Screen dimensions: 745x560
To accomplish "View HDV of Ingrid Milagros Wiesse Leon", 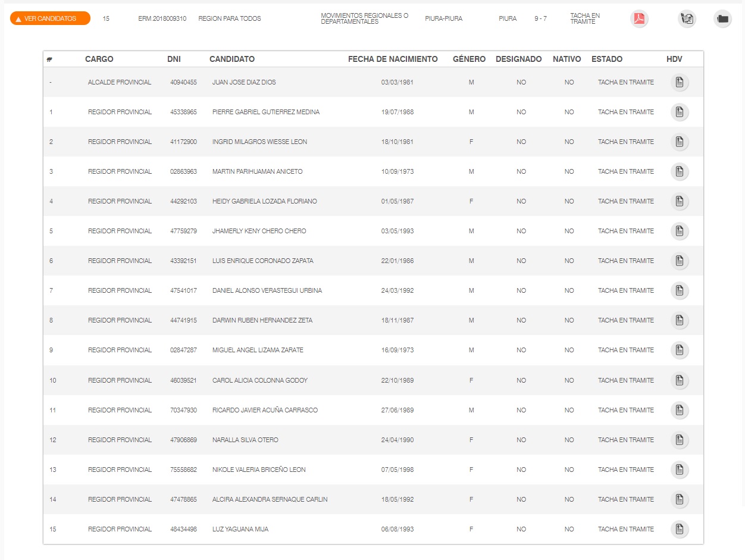I will tap(680, 142).
